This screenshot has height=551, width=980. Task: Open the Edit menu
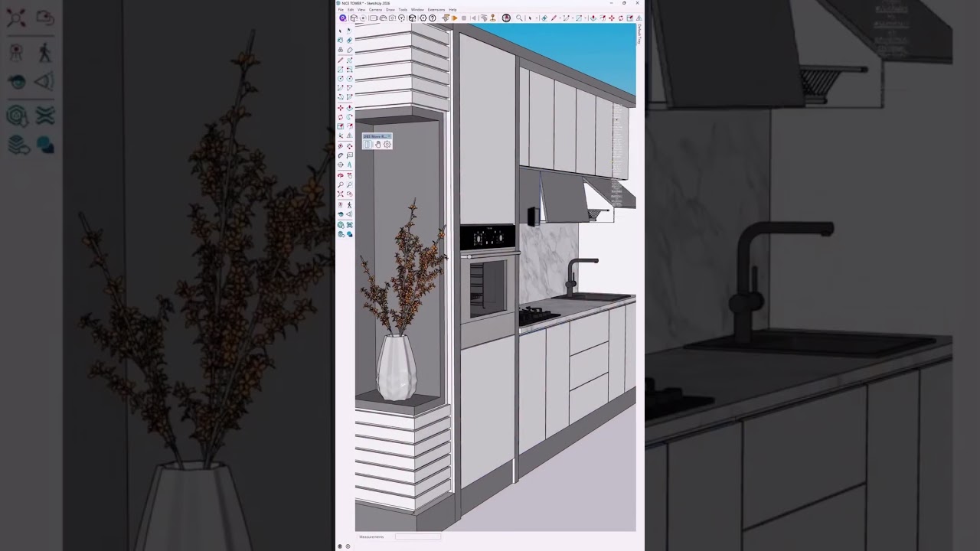click(351, 10)
